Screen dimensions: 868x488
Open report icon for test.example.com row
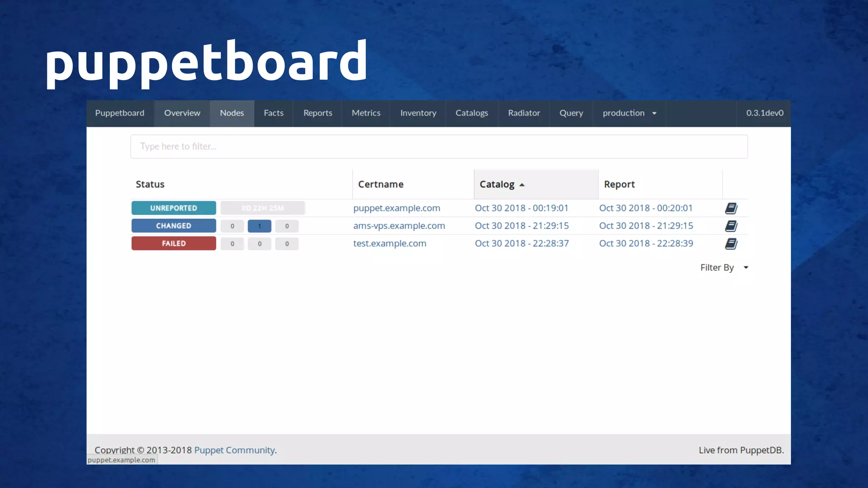pyautogui.click(x=731, y=244)
